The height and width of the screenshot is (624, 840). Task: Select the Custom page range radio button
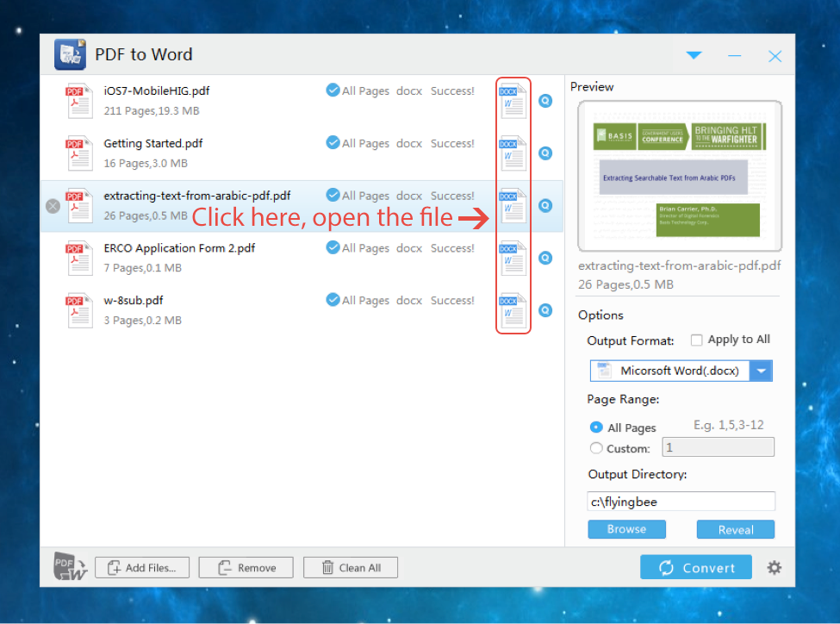(595, 448)
